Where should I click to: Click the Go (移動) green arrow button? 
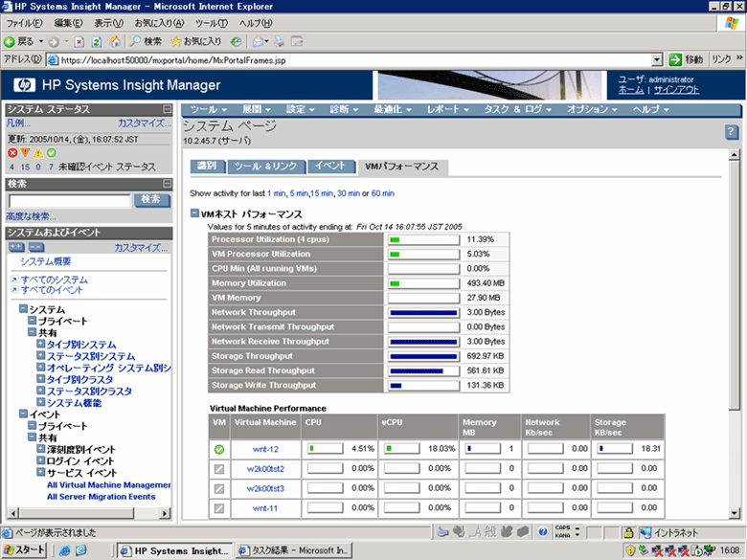point(675,59)
